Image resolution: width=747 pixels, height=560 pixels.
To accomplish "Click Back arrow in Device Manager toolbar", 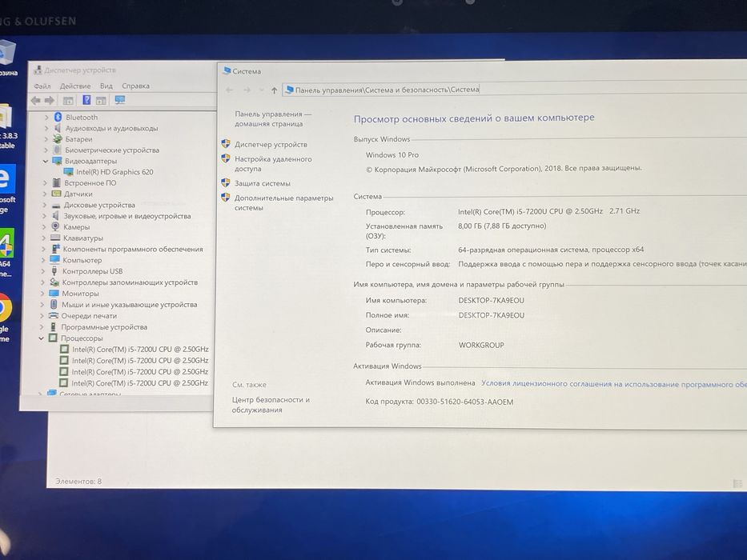I will 35,101.
